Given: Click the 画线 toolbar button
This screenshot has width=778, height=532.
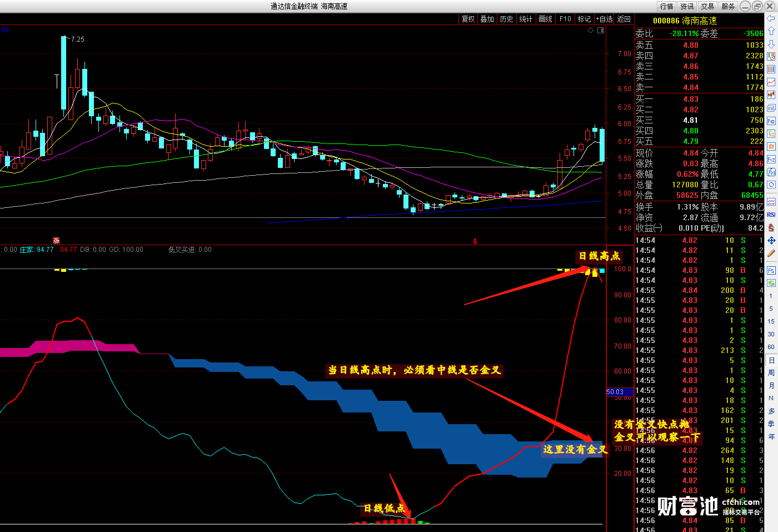Looking at the screenshot, I should (546, 19).
